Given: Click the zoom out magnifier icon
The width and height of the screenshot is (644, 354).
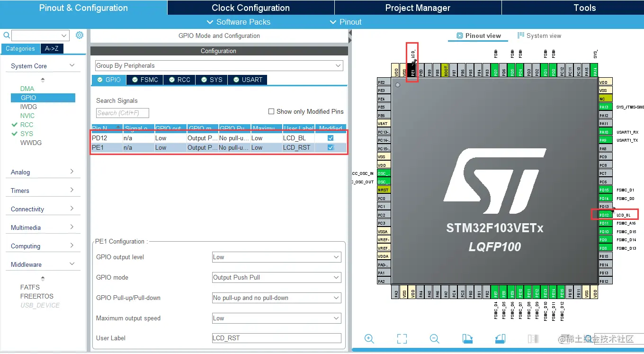Looking at the screenshot, I should tap(434, 339).
